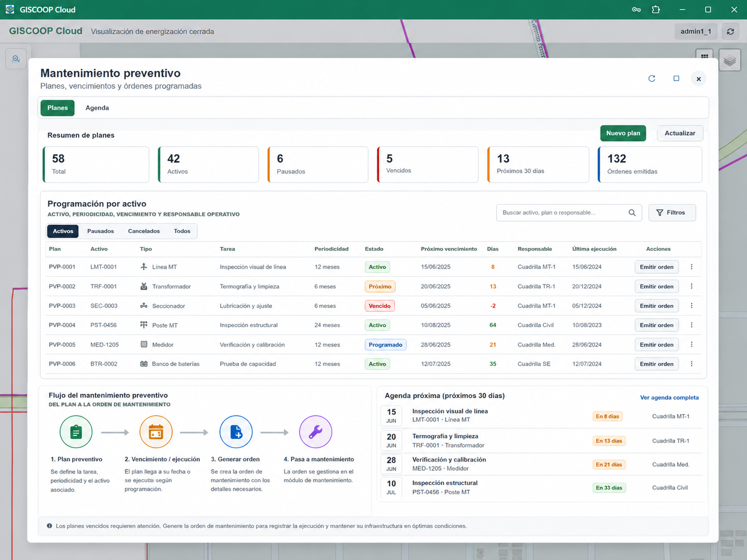Open the three-dot menu for PVP-0003
The height and width of the screenshot is (560, 747).
[x=692, y=306]
